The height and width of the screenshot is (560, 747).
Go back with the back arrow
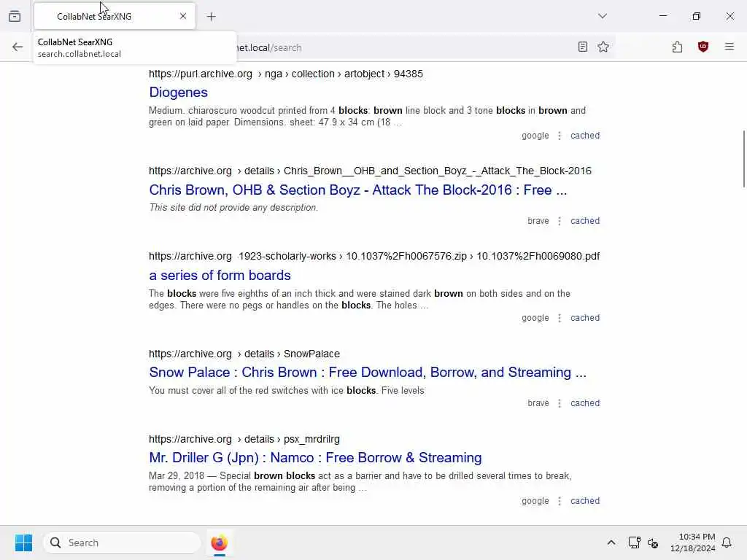coord(18,47)
